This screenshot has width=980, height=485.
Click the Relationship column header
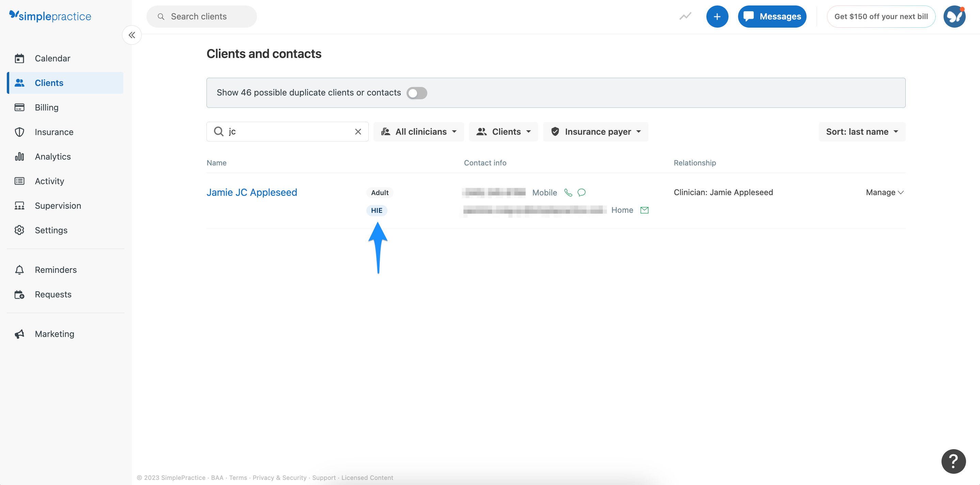click(695, 163)
